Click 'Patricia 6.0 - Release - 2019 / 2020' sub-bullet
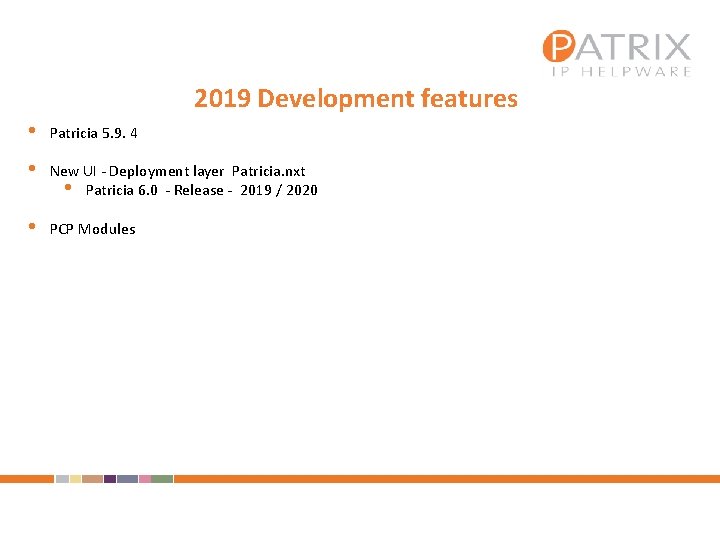 click(x=201, y=190)
